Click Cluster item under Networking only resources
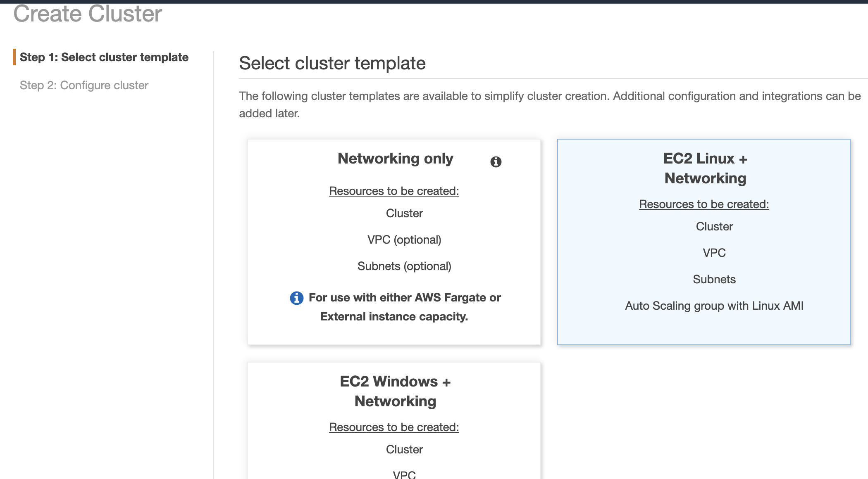 [404, 213]
